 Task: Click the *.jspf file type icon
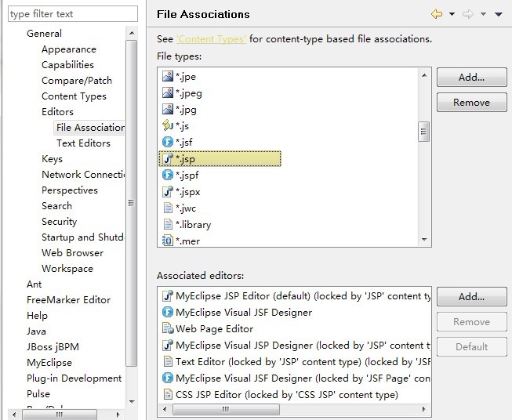tap(168, 176)
